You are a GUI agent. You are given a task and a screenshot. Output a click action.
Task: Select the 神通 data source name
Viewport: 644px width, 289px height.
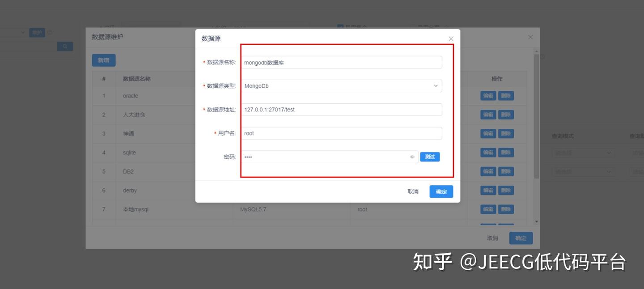(129, 133)
